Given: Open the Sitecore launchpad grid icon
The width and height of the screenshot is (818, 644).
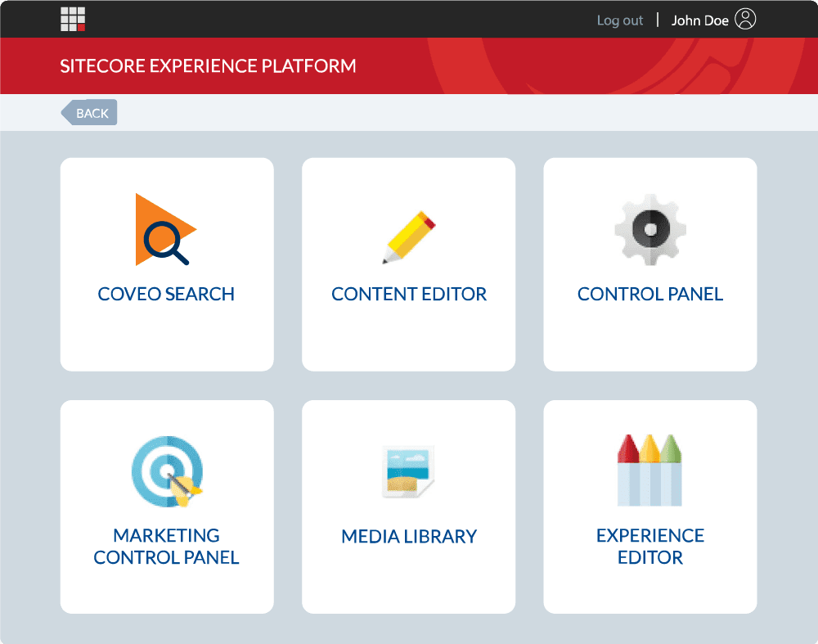Looking at the screenshot, I should pos(73,20).
